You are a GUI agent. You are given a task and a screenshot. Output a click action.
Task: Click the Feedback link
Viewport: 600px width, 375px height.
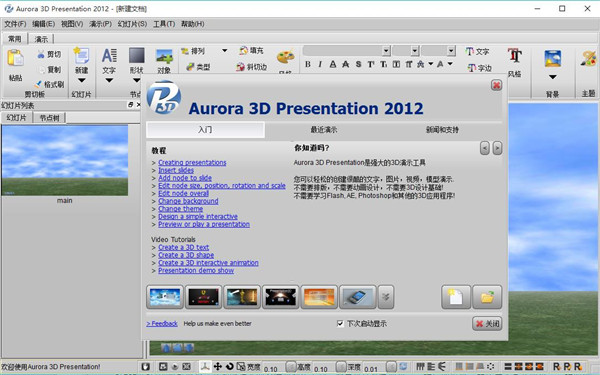tap(162, 324)
